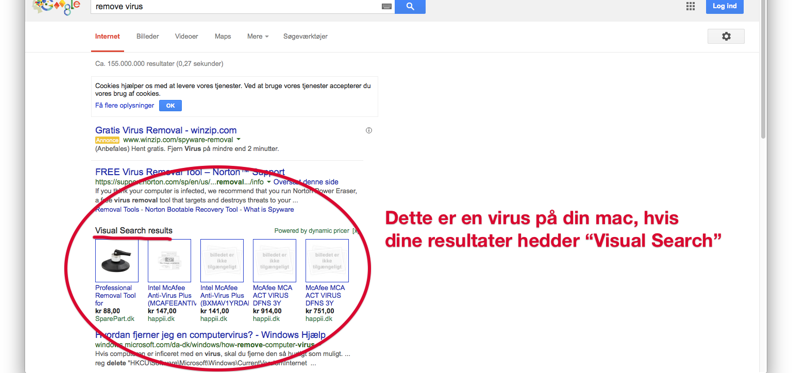Image resolution: width=792 pixels, height=373 pixels.
Task: Open 'Intel McAfee Anti-Virus Plus (MCAFEEANTIV' link
Action: point(171,296)
